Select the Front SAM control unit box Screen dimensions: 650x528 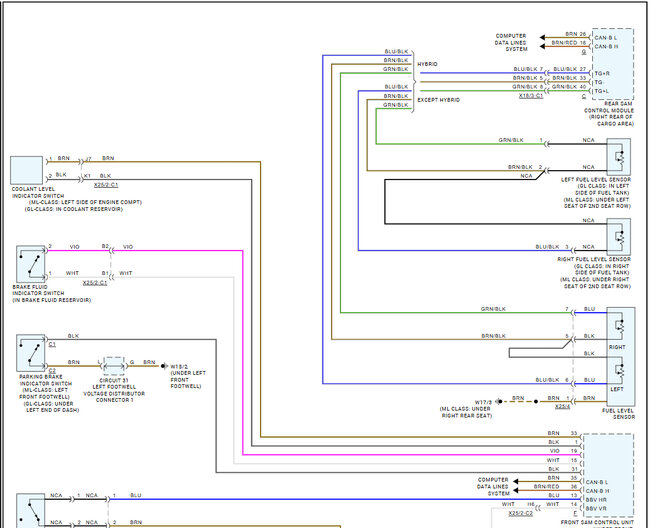coord(608,475)
